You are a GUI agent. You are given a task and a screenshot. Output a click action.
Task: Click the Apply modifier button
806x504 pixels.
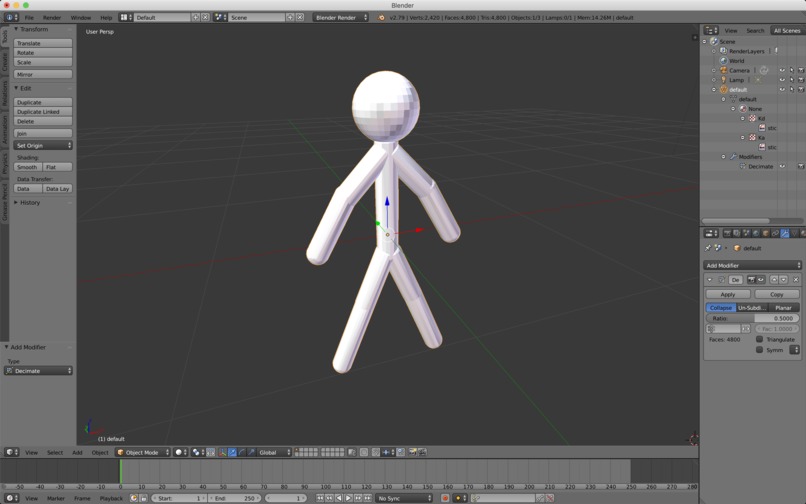[x=728, y=294]
